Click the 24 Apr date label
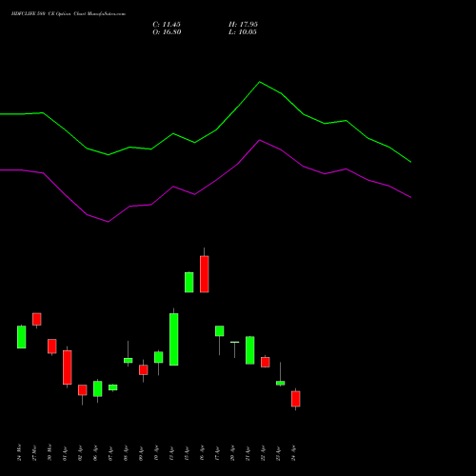The width and height of the screenshot is (476, 476). [293, 452]
